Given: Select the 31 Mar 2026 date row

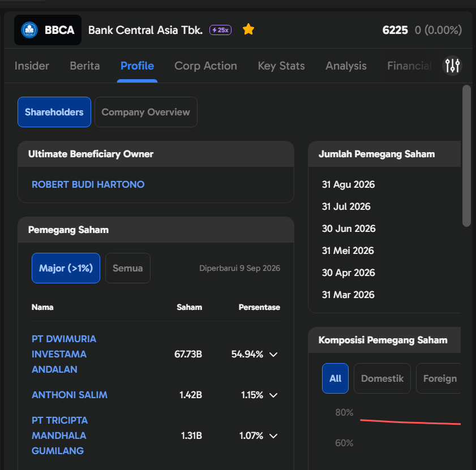Looking at the screenshot, I should [x=348, y=295].
